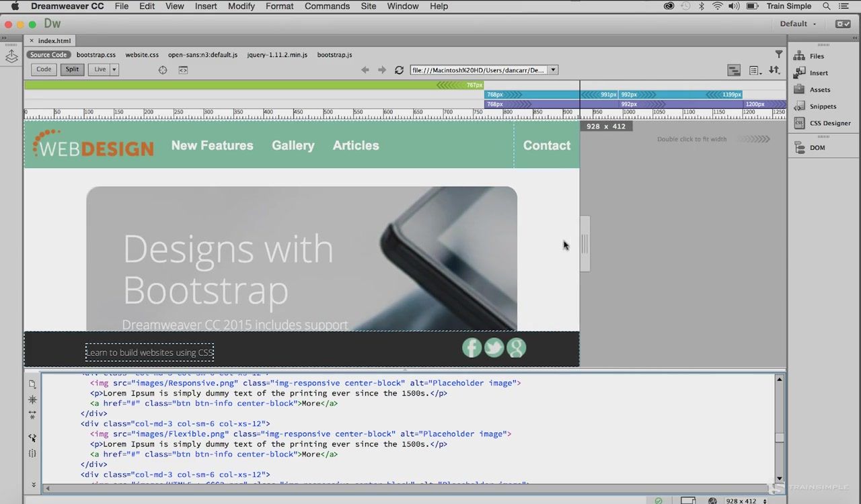This screenshot has width=861, height=504.
Task: Click the file management up-down arrows icon
Action: [774, 70]
